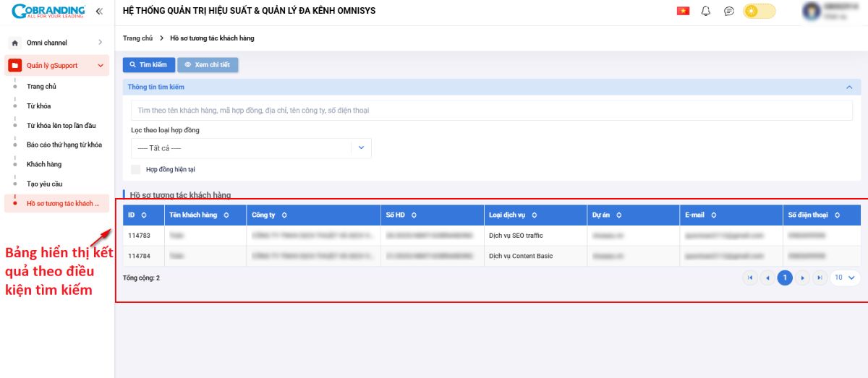Image resolution: width=868 pixels, height=378 pixels.
Task: Select "Từ khóa" in the sidebar
Action: coord(38,106)
